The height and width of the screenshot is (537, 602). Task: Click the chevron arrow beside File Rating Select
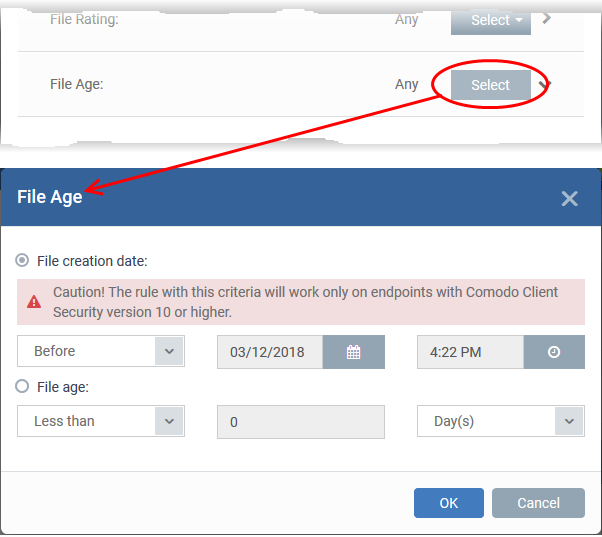coord(547,18)
